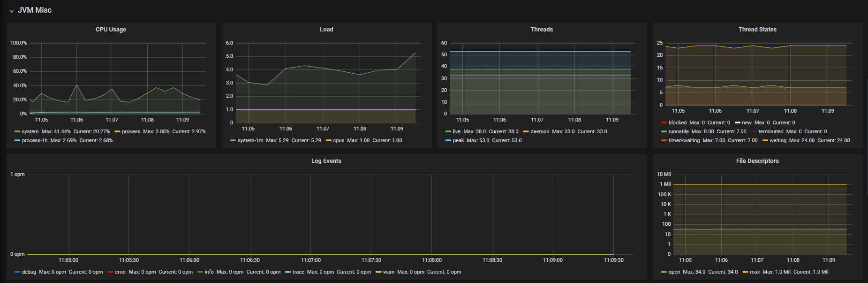Toggle the waiting series in Thread States
Viewport: 868px width, 283px height.
(778, 140)
